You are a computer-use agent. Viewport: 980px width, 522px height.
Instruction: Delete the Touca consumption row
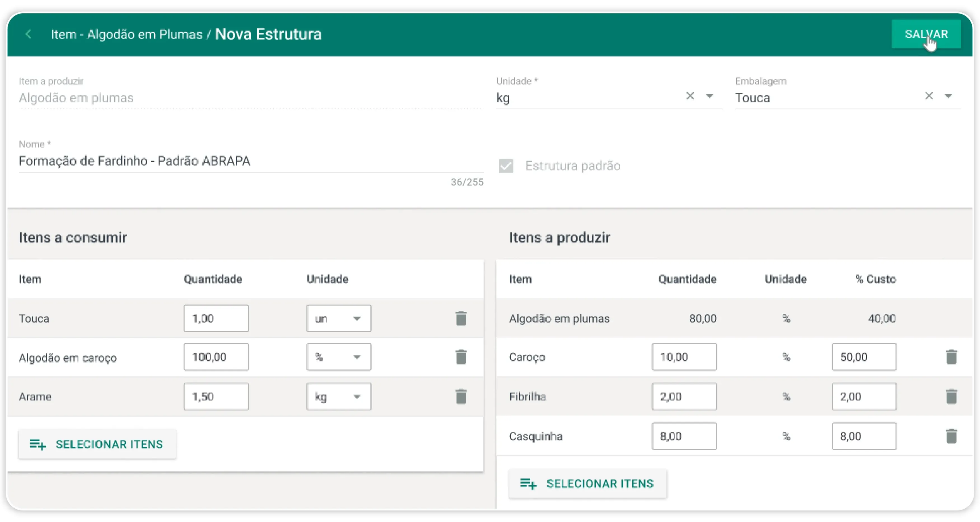(461, 318)
